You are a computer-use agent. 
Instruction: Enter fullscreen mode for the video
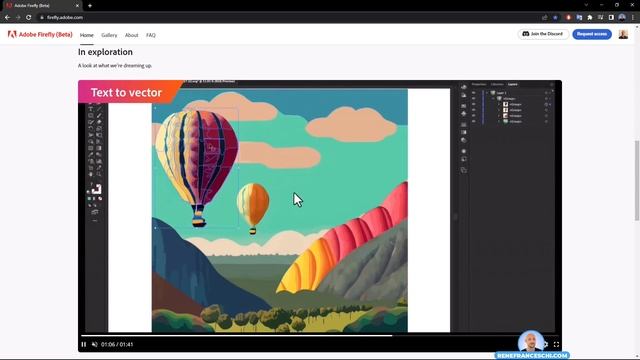(556, 344)
